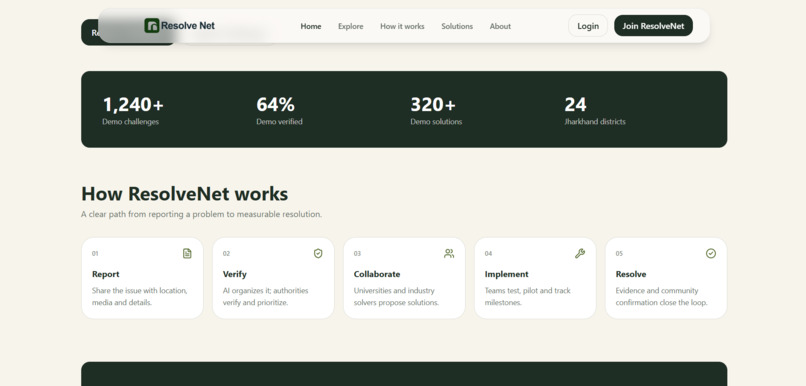Select the Verify step card title
The height and width of the screenshot is (386, 806).
[235, 274]
